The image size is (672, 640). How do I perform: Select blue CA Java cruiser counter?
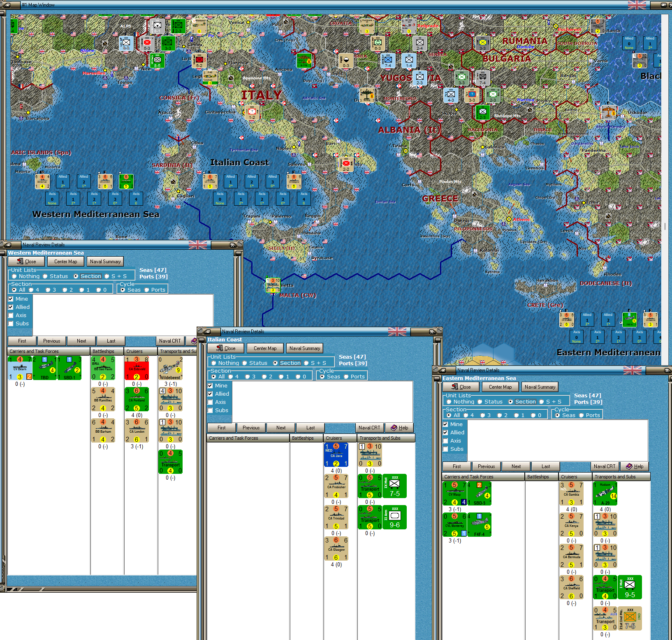point(336,455)
